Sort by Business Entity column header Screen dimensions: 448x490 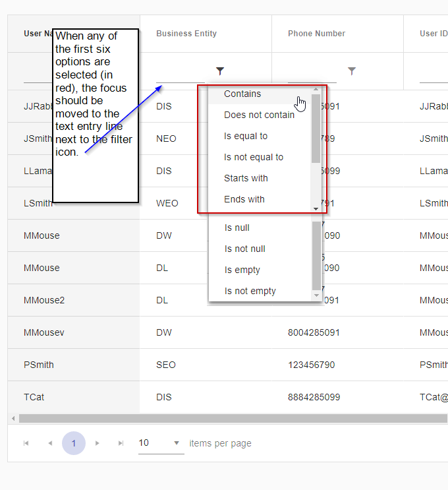(186, 34)
